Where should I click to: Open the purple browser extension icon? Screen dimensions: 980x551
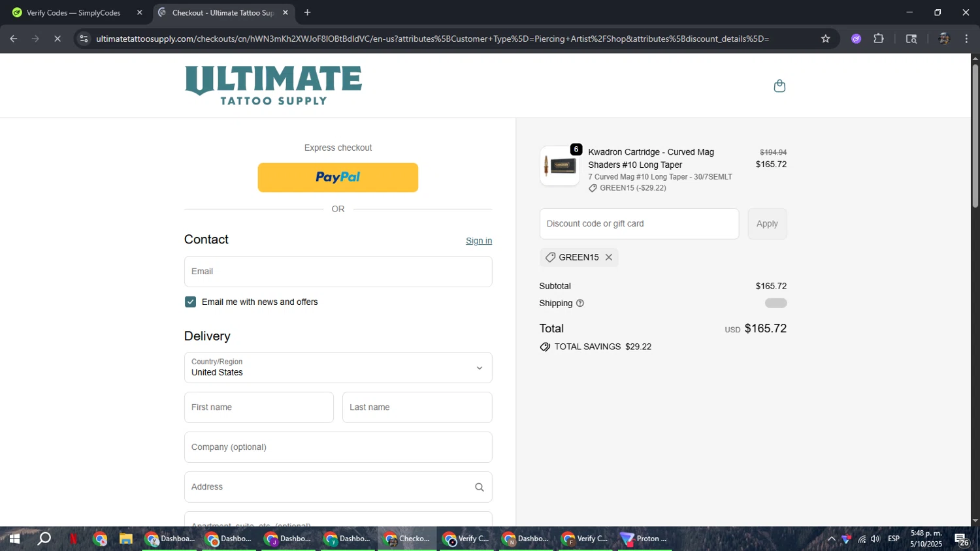point(856,39)
